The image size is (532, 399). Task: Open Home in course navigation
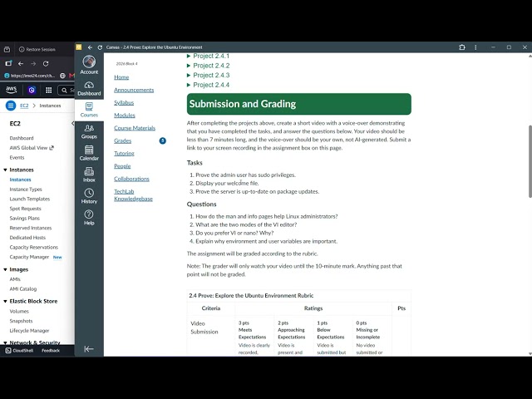(x=121, y=77)
